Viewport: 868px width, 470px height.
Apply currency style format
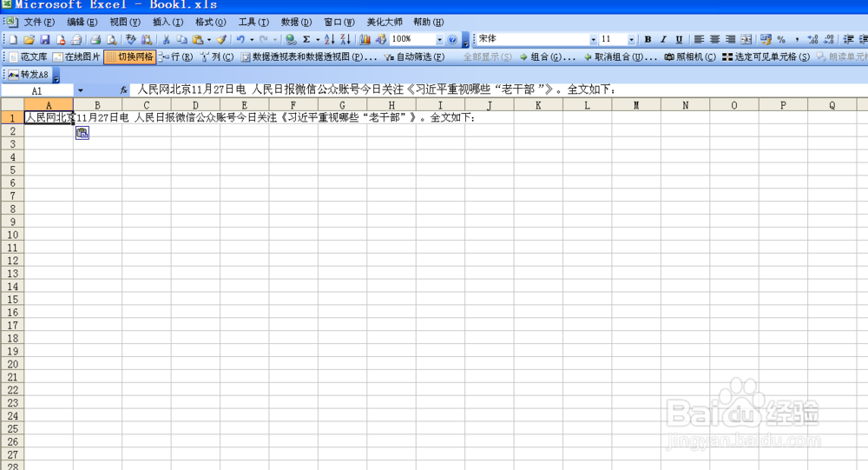point(766,39)
